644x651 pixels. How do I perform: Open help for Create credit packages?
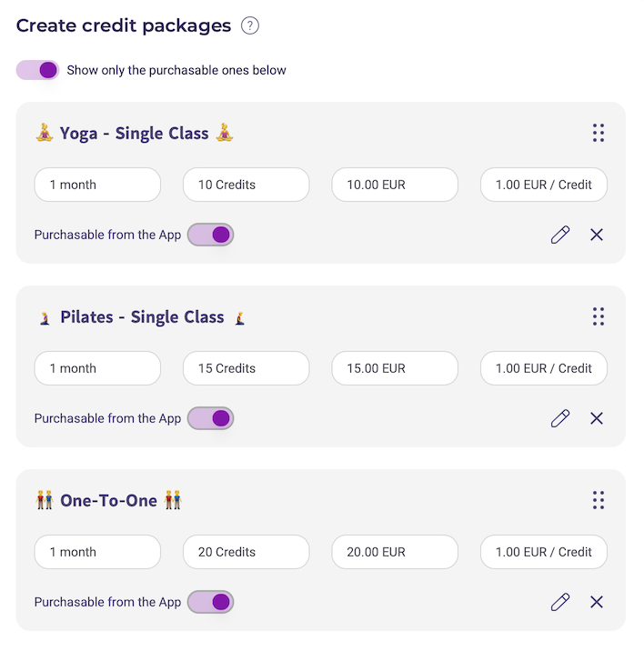(x=250, y=25)
